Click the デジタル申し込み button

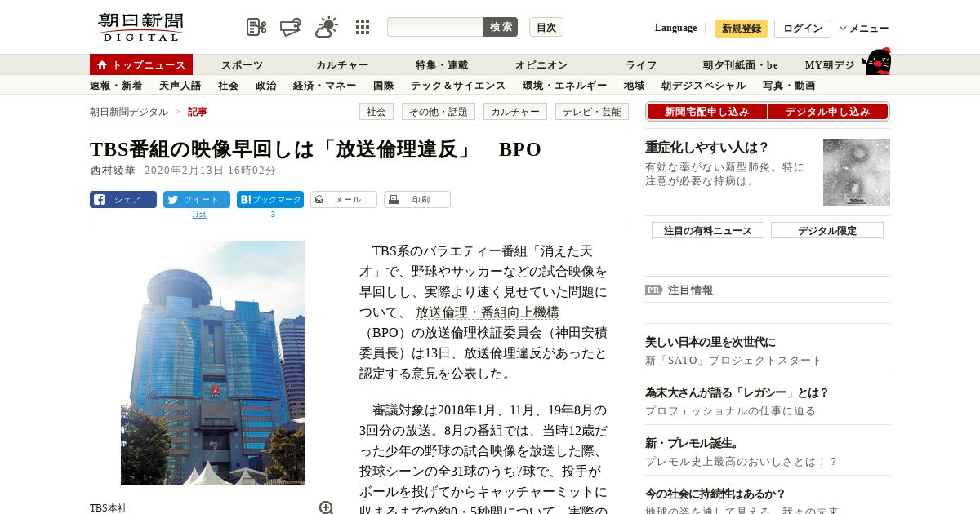pyautogui.click(x=827, y=112)
